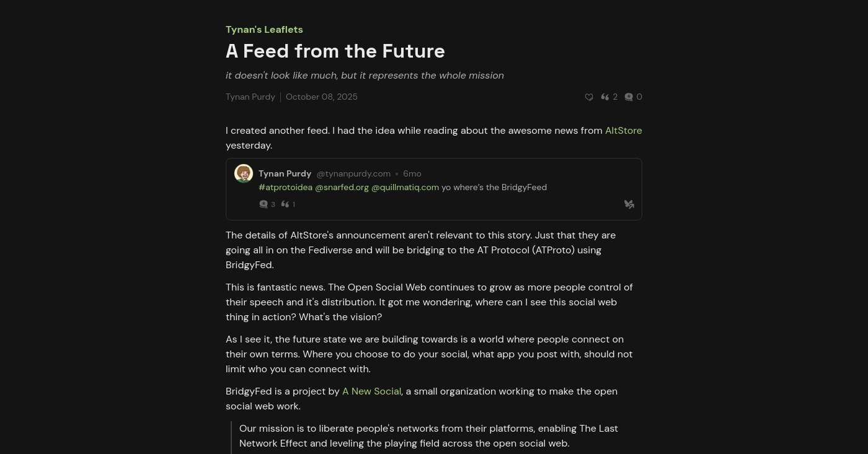Click the reply icon in the embedded post

click(263, 204)
